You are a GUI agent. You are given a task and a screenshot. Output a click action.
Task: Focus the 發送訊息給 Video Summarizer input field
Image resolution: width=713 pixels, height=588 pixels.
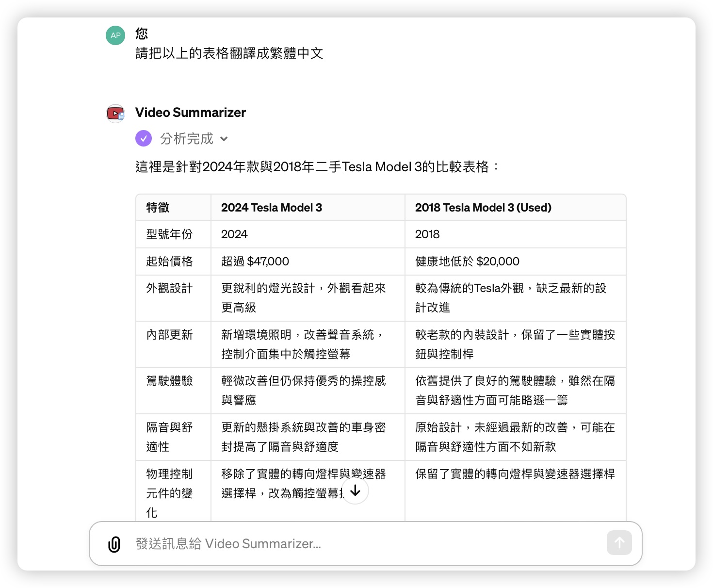(366, 544)
